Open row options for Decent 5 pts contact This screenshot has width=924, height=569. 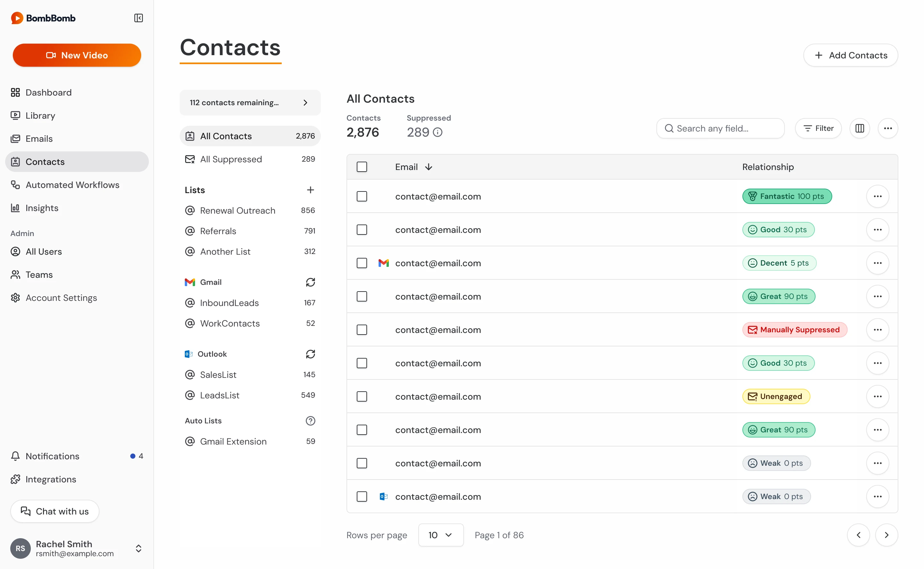pyautogui.click(x=878, y=263)
